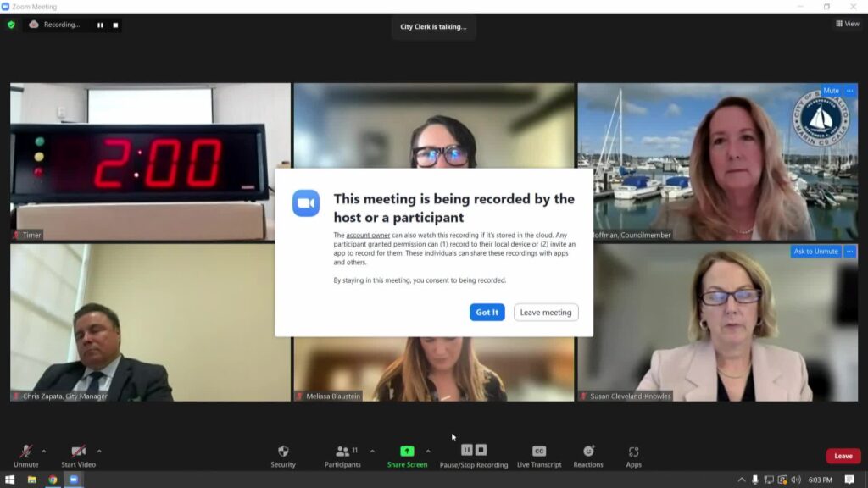The image size is (868, 488).
Task: Minimize the Zoom Meeting window
Action: pos(800,7)
